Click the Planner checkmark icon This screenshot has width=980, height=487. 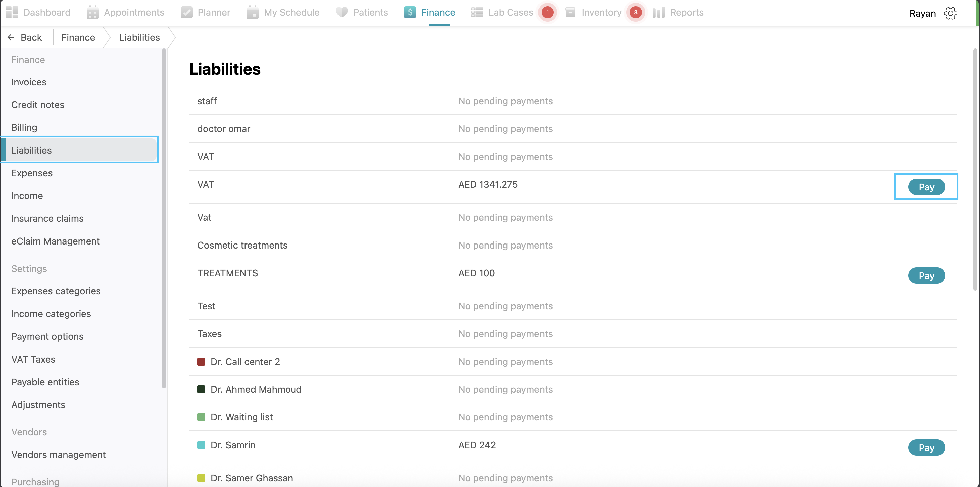[186, 13]
